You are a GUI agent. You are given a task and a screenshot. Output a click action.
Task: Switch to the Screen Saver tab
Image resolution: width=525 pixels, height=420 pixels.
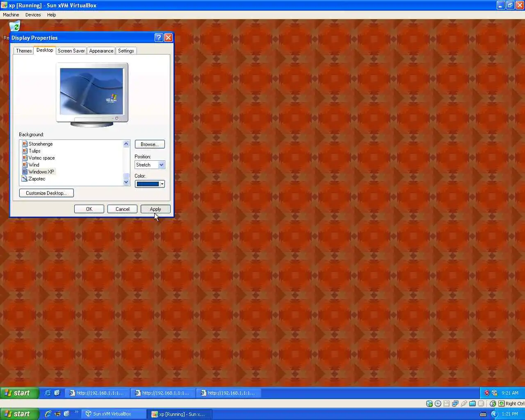[71, 51]
